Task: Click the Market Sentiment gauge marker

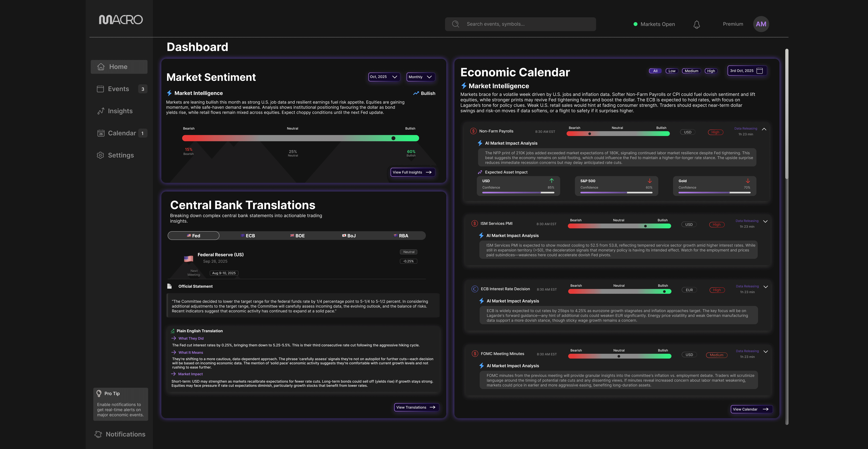Action: 393,138
